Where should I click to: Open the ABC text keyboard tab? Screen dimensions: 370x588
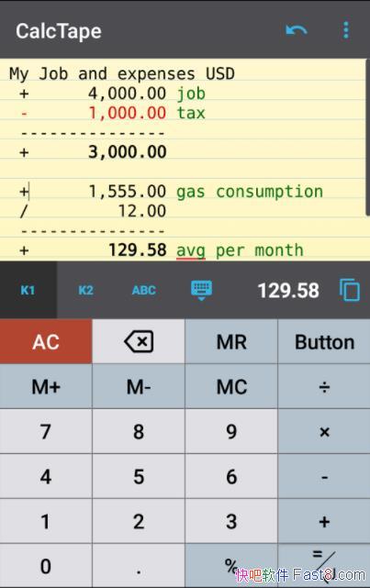point(144,290)
